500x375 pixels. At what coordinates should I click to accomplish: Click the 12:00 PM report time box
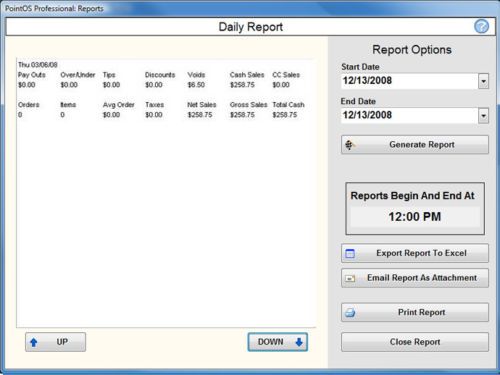click(x=415, y=217)
